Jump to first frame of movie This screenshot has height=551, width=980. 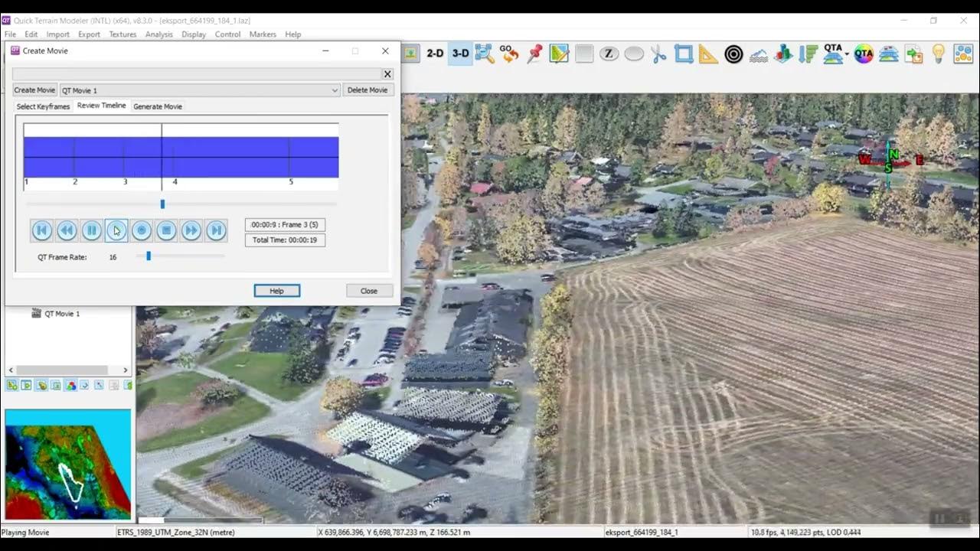point(42,230)
